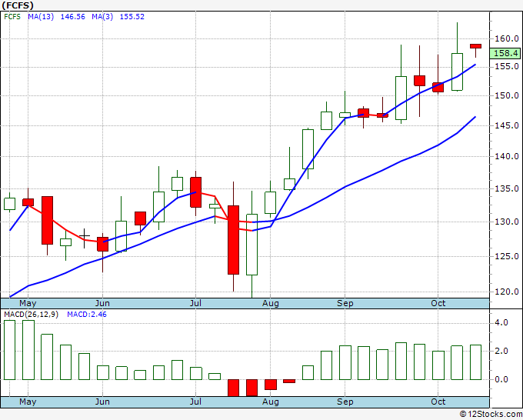This screenshot has height=420, width=523.
Task: Click the 120.0 price axis label
Action: 506,292
